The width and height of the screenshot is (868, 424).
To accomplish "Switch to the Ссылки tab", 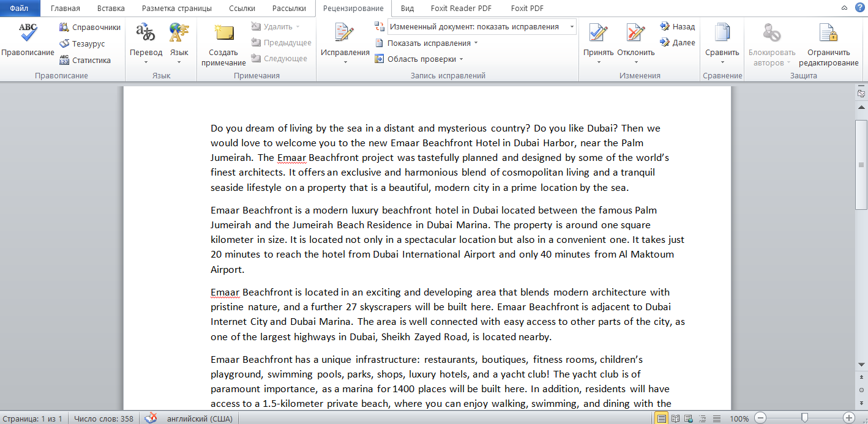I will coord(242,9).
